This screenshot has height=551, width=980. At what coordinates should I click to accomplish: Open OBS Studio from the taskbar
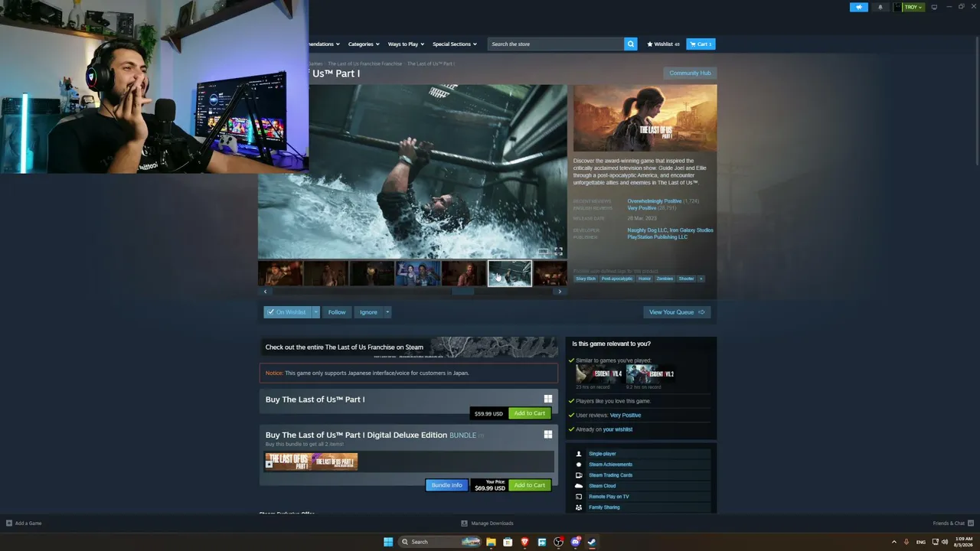pos(558,542)
